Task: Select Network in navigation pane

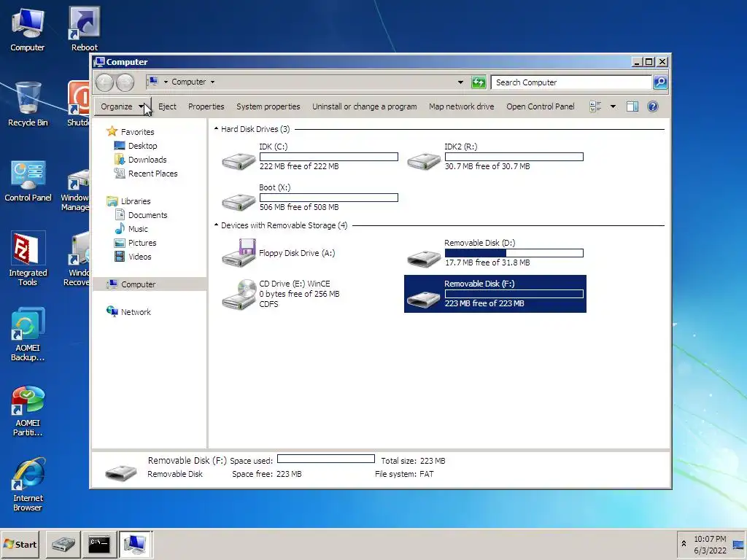Action: [x=135, y=312]
